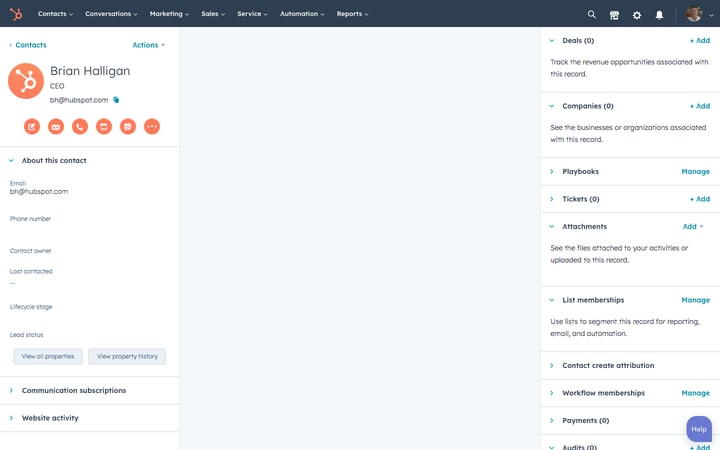Click Manage next to List memberships
This screenshot has height=450, width=720.
point(696,300)
